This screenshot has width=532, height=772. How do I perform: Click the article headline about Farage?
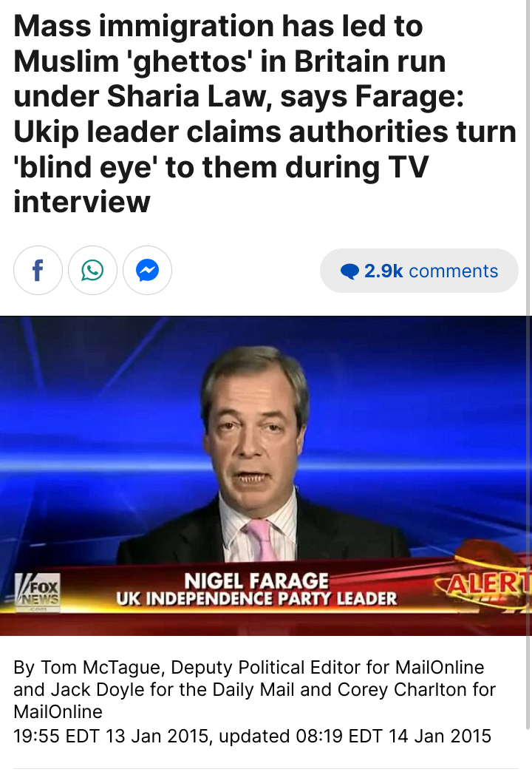click(265, 114)
